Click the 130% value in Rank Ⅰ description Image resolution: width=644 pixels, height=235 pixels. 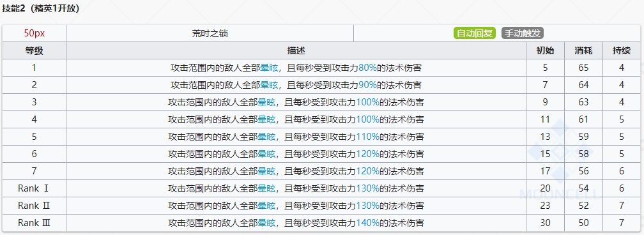pos(367,188)
